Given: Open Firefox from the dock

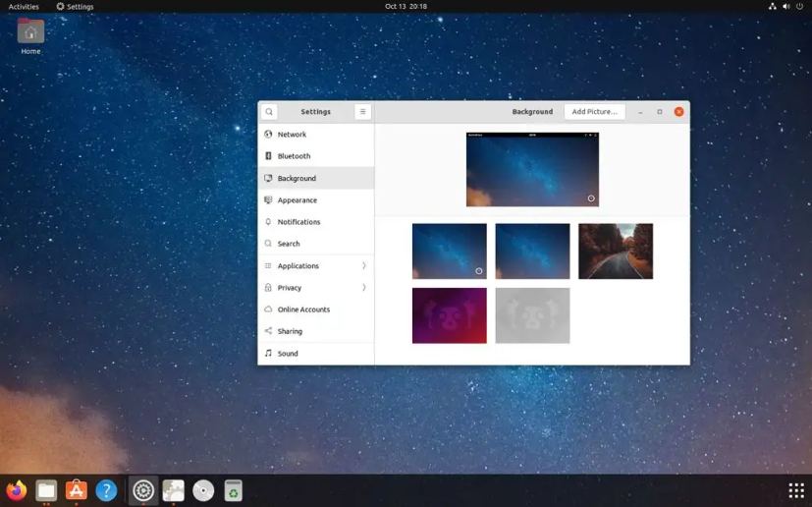Looking at the screenshot, I should 17,490.
